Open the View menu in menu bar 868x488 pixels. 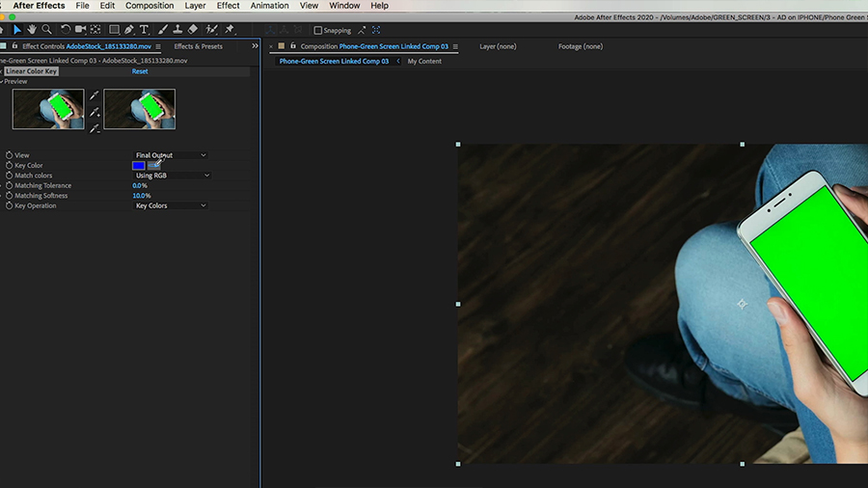click(x=309, y=6)
